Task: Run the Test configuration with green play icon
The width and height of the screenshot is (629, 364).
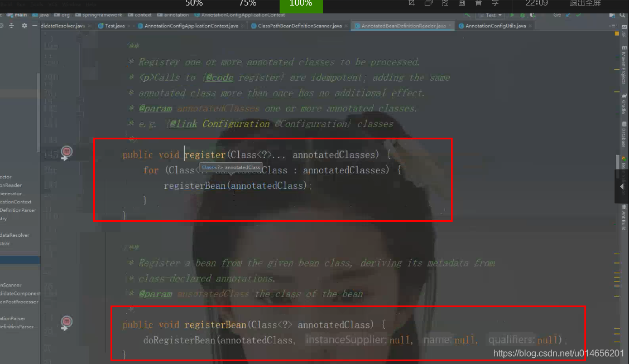Action: click(512, 15)
